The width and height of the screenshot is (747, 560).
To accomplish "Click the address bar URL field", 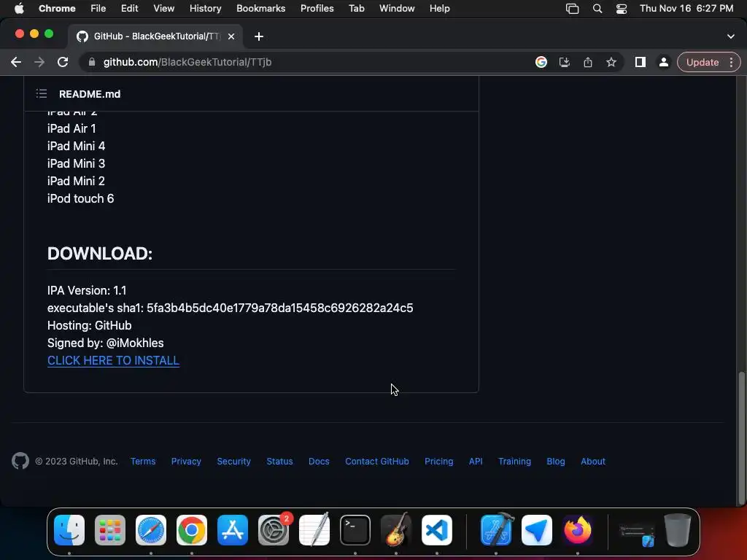I will click(x=305, y=62).
